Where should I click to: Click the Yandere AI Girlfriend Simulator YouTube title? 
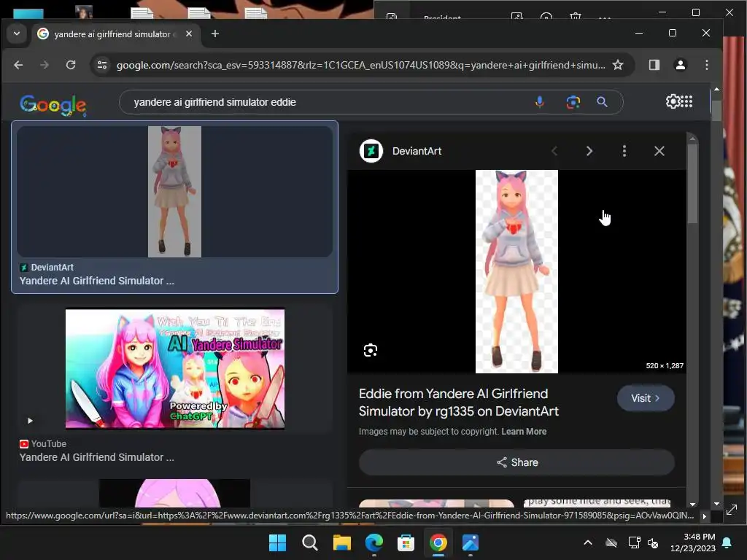coord(97,457)
